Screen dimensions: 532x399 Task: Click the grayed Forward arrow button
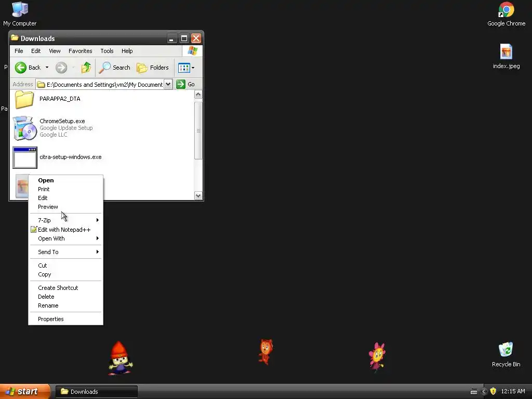[61, 68]
